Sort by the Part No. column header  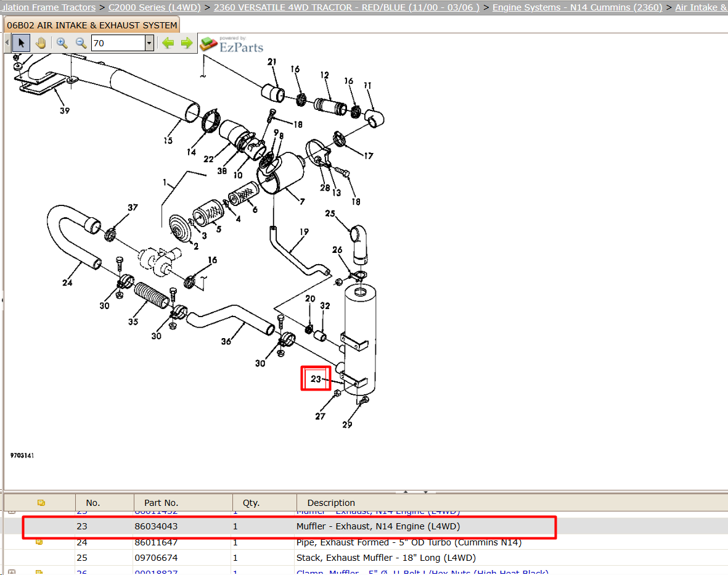161,502
